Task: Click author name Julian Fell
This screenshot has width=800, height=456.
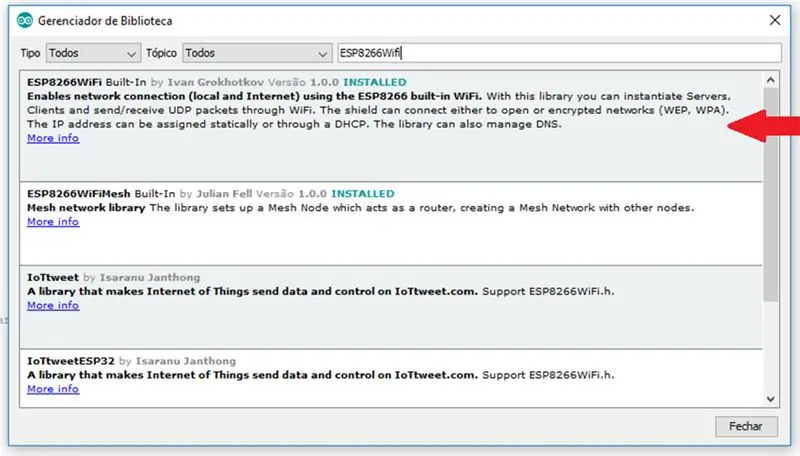Action: coord(224,194)
